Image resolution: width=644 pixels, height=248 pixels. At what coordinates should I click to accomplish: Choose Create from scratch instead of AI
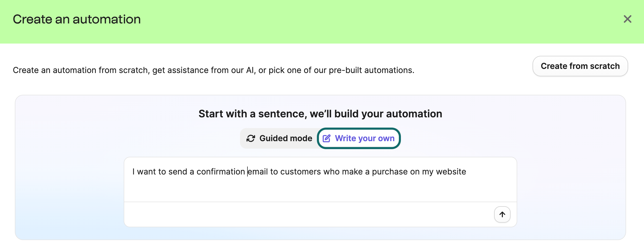pyautogui.click(x=580, y=66)
